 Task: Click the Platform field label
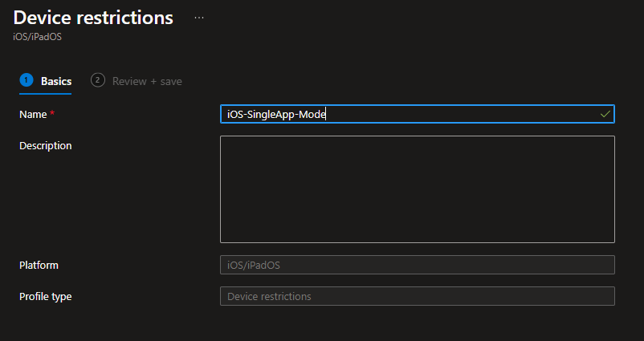[x=39, y=265]
